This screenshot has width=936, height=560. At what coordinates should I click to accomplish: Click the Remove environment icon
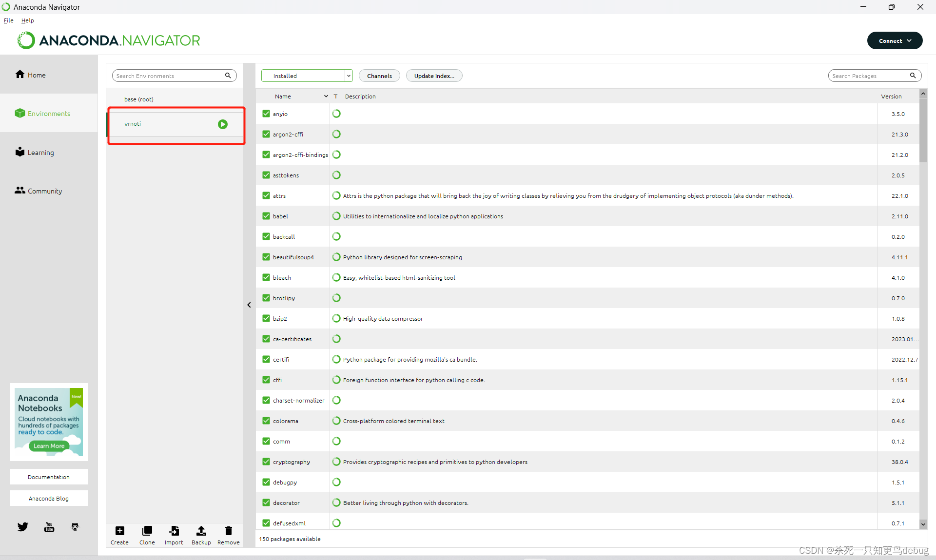pyautogui.click(x=228, y=530)
